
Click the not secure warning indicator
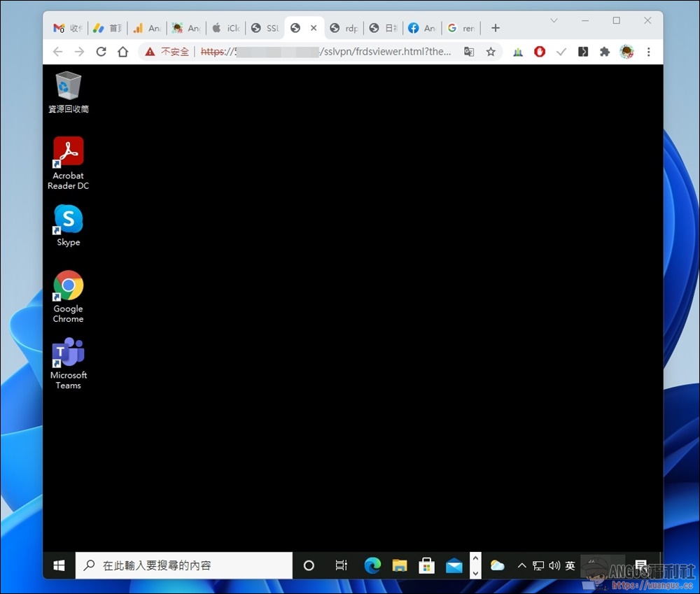point(167,52)
